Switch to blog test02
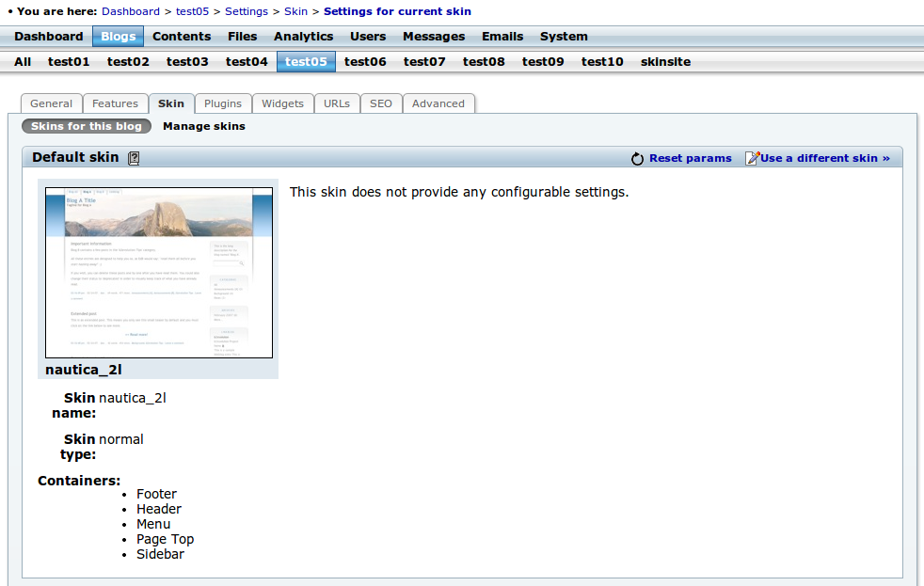 [x=128, y=62]
